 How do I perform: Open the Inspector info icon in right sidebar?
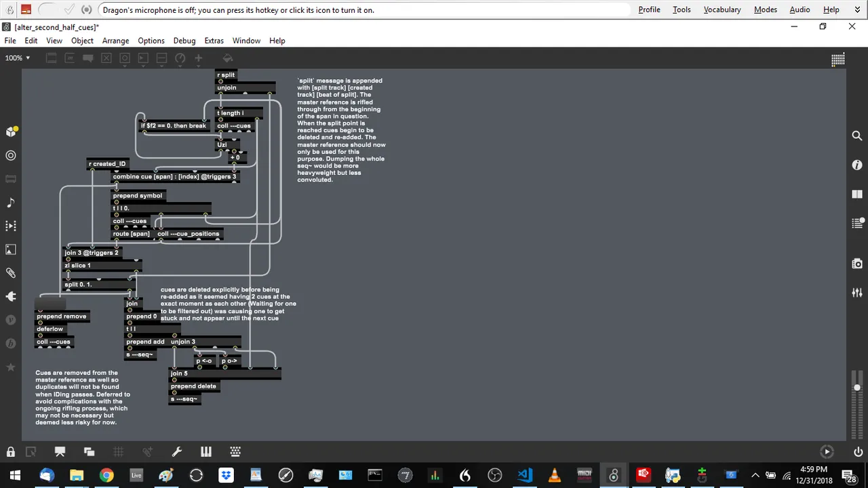coord(857,165)
